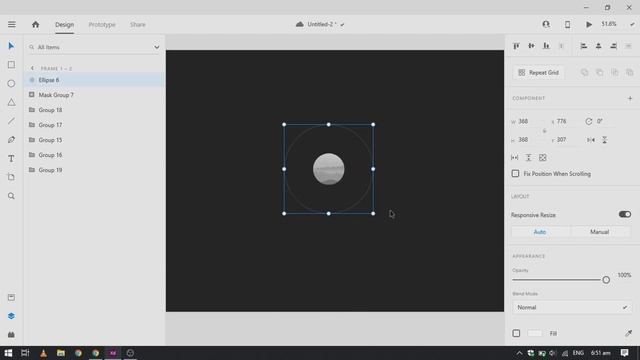The height and width of the screenshot is (360, 640).
Task: Select the Mask Group 7 layer
Action: 94,95
